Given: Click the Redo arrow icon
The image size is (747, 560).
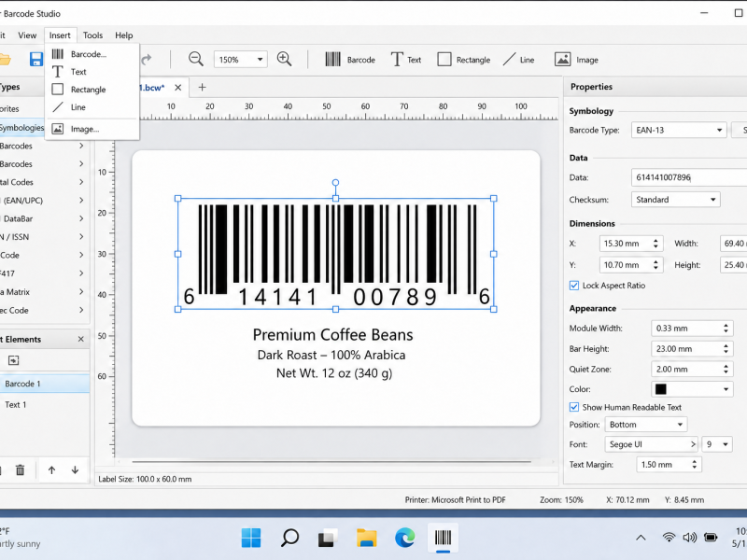Looking at the screenshot, I should tap(147, 60).
